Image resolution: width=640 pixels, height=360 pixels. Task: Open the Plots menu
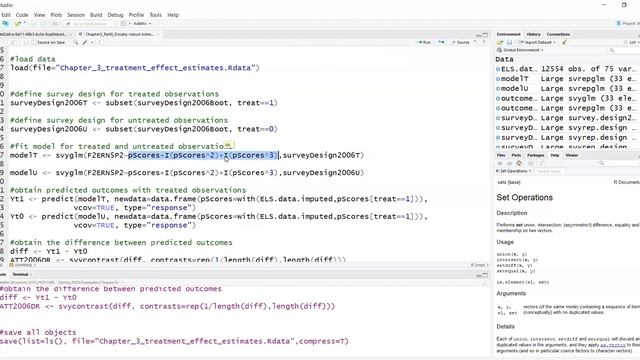pyautogui.click(x=56, y=15)
